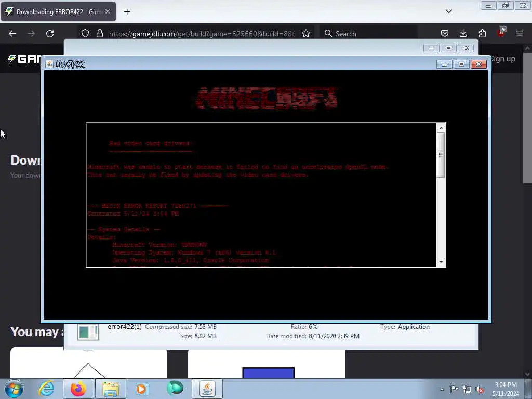Click the Game Jolt logo

click(24, 59)
